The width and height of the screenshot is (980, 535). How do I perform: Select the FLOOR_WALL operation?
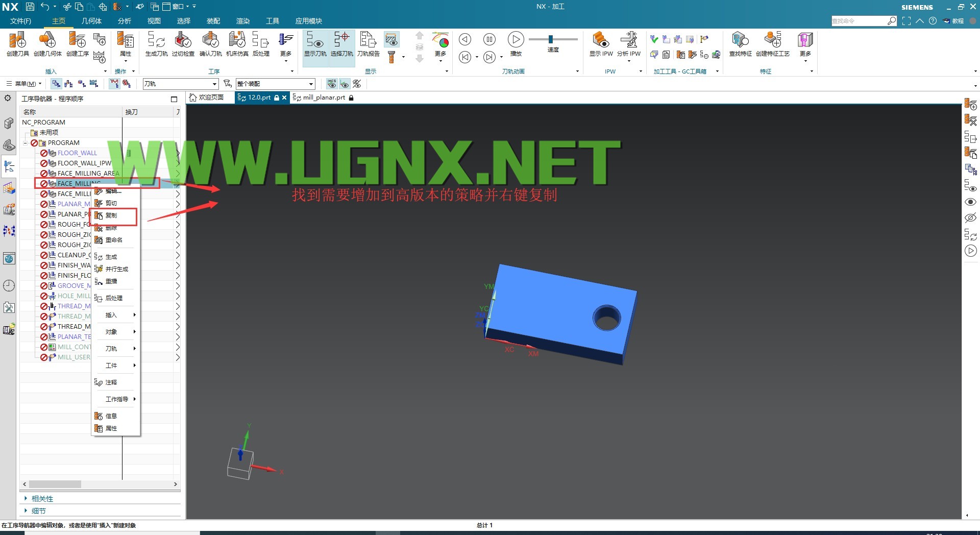(77, 153)
